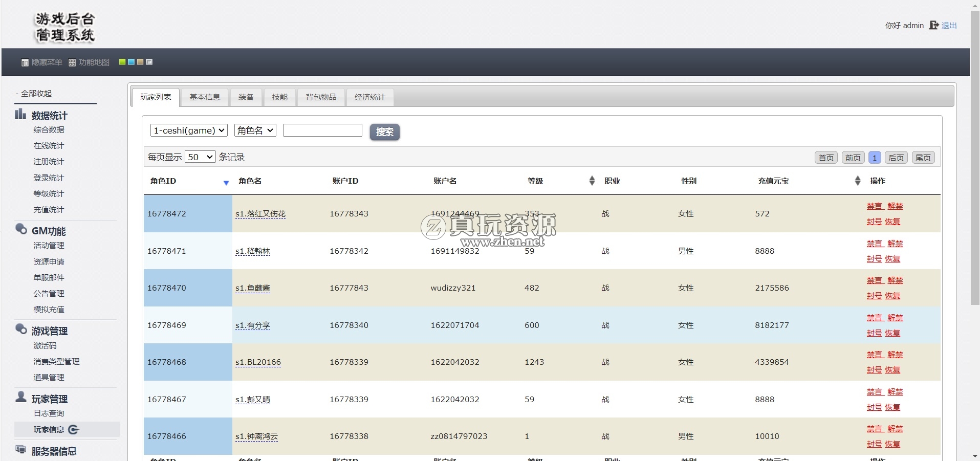Open 激活码 under 游戏管理
This screenshot has width=980, height=461.
coord(45,346)
